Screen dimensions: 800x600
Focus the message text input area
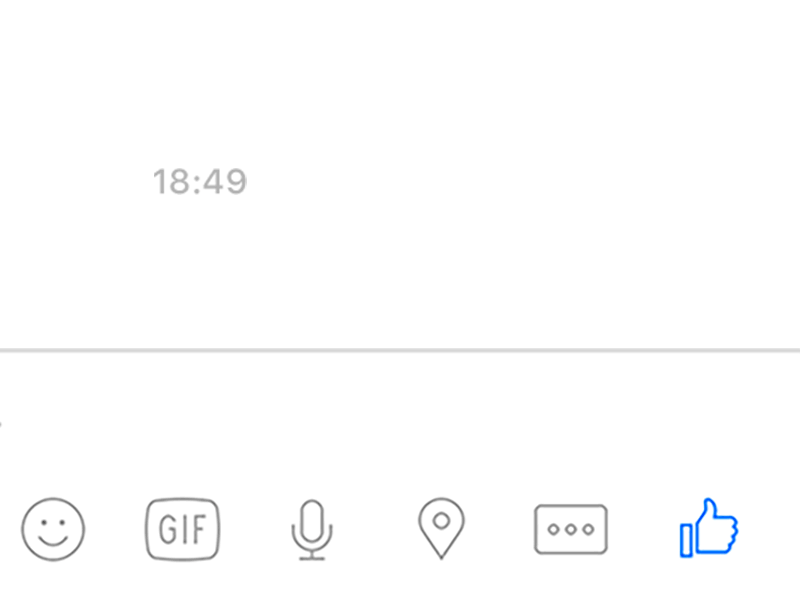400,423
